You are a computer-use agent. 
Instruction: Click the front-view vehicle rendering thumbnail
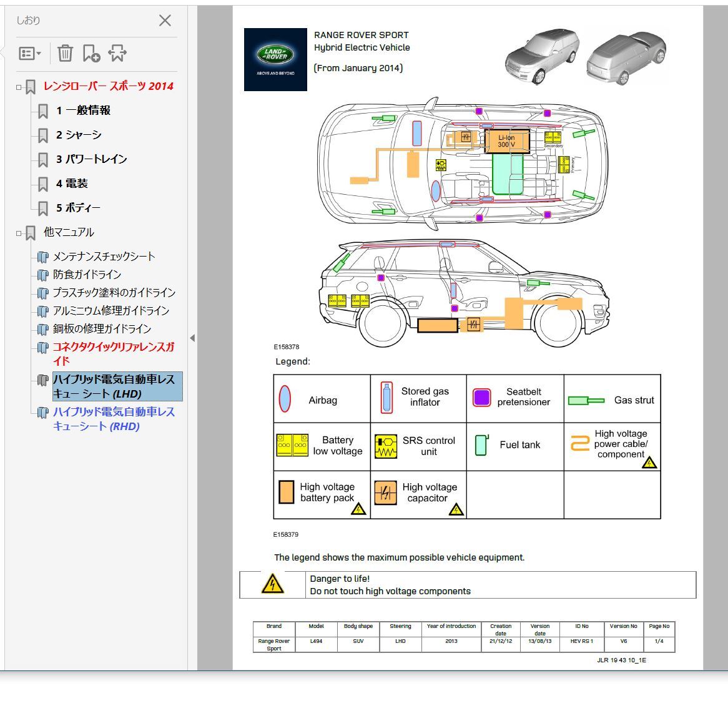(542, 56)
